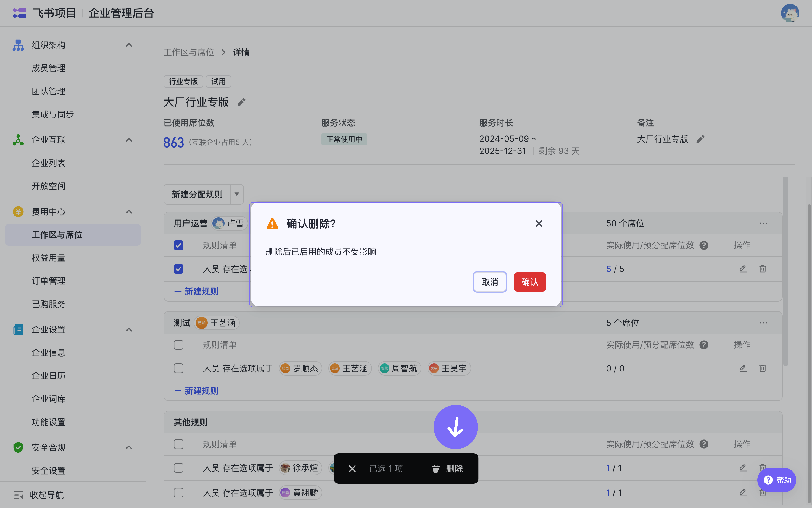Screen dimensions: 812x508
Task: Open more options for 测试 group
Action: click(763, 323)
